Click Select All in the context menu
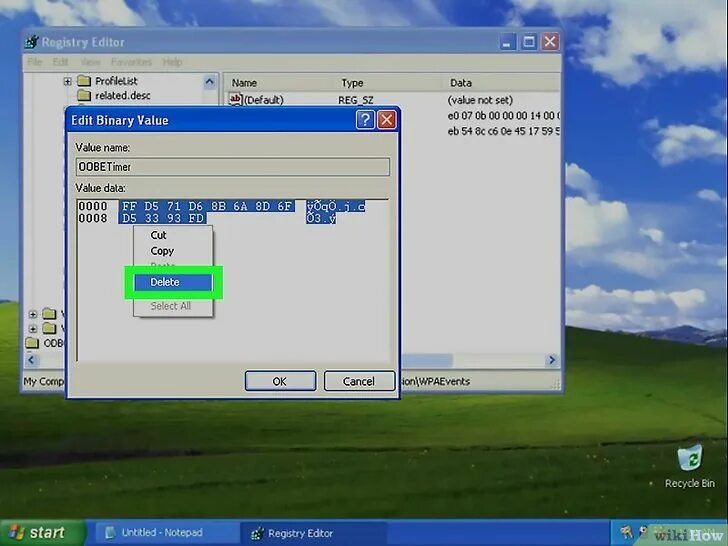Image resolution: width=728 pixels, height=546 pixels. 170,306
